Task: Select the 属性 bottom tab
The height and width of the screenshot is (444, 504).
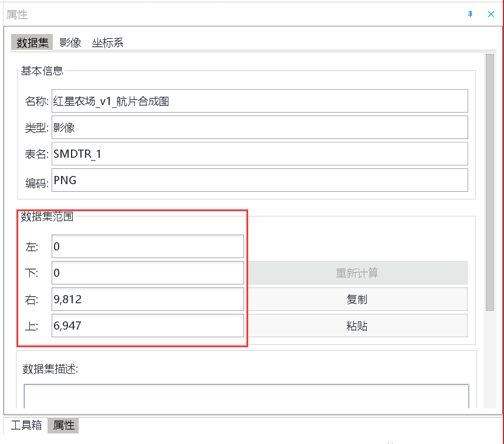Action: (x=63, y=425)
